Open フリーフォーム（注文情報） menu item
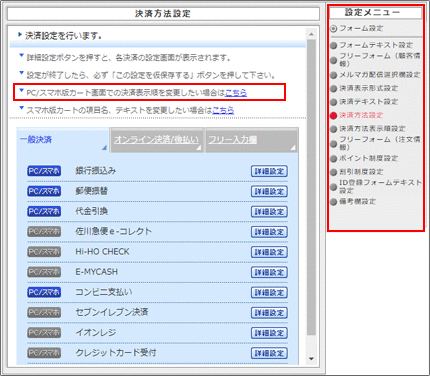 pyautogui.click(x=375, y=143)
